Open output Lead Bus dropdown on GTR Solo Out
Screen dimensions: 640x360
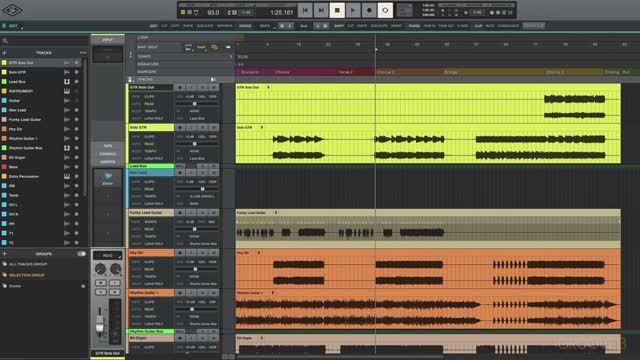[x=198, y=118]
